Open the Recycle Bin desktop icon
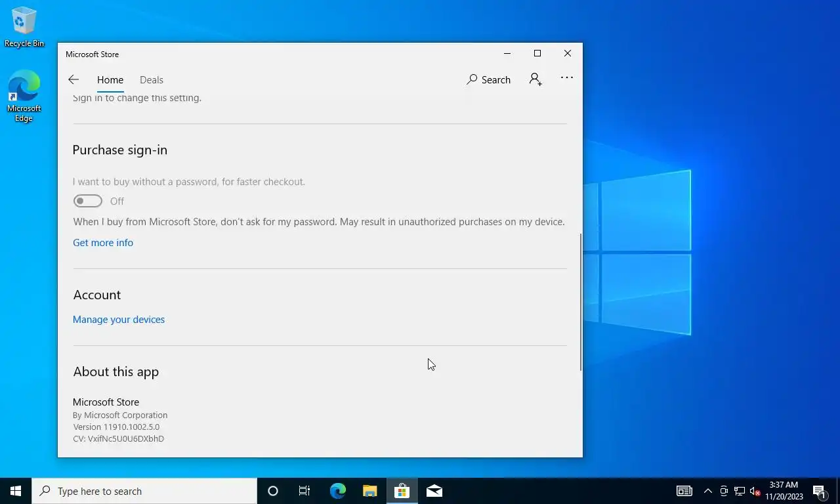840x504 pixels. pos(24,27)
